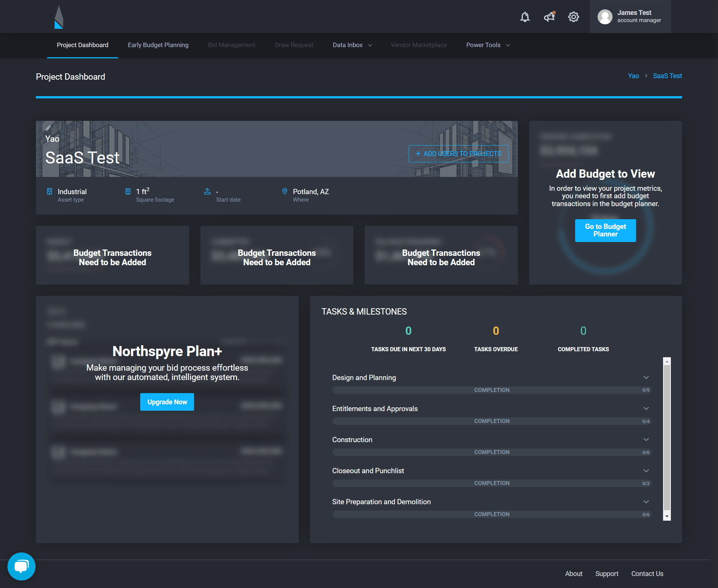The height and width of the screenshot is (588, 718).
Task: Expand the Design and Planning section
Action: coord(646,377)
